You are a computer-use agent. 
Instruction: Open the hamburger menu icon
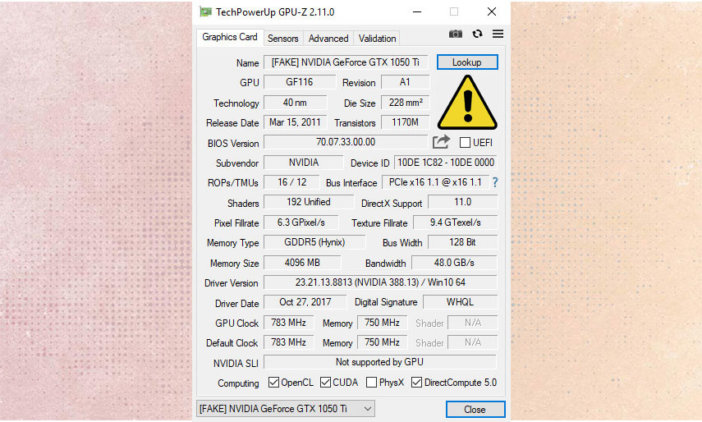pyautogui.click(x=498, y=34)
